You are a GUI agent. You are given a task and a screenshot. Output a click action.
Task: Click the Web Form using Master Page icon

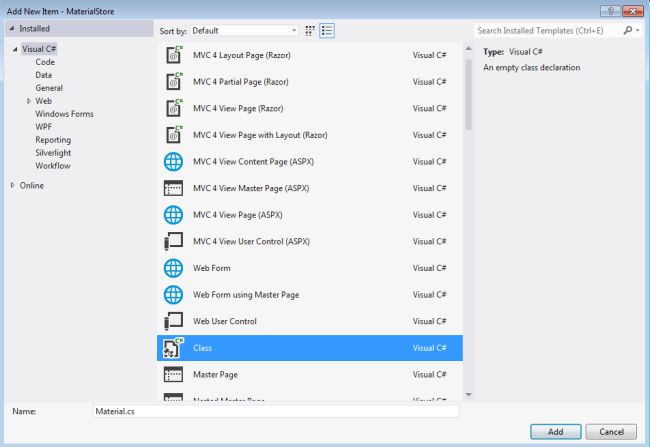[x=173, y=294]
